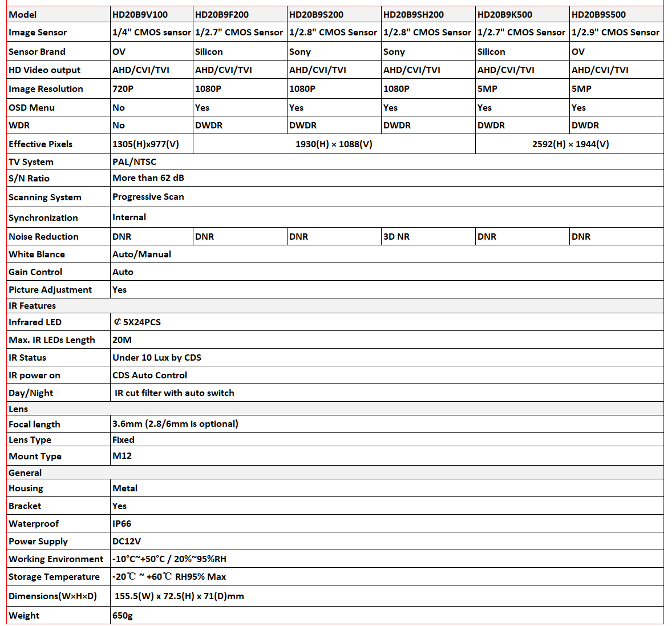The width and height of the screenshot is (672, 626).
Task: Select the Image Resolution row label
Action: click(46, 89)
